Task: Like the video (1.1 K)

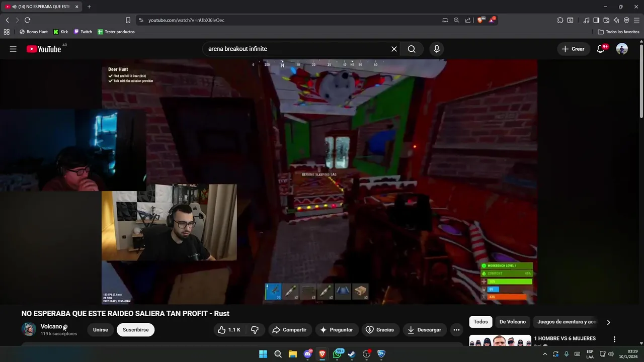Action: [229, 330]
